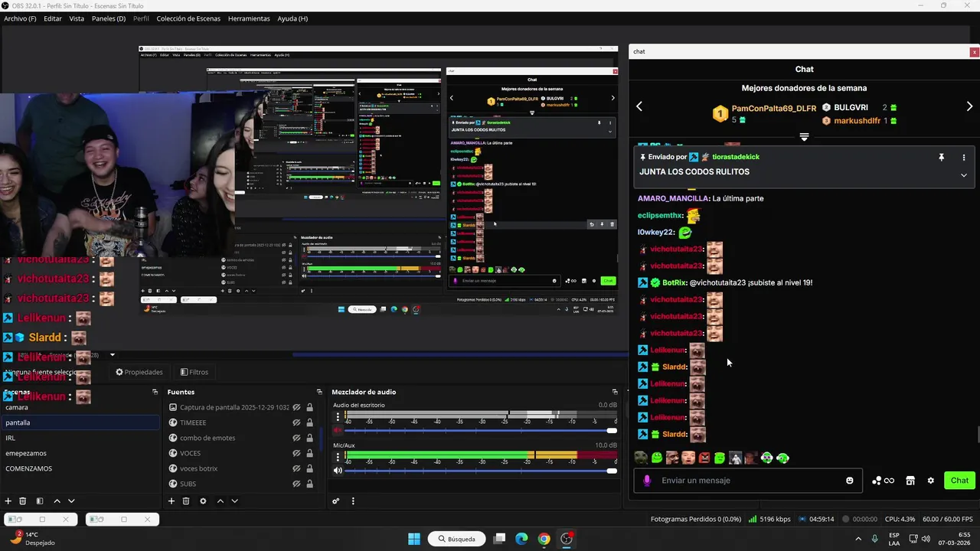The image size is (980, 551).
Task: Show previous top donors with left arrow
Action: pyautogui.click(x=639, y=106)
